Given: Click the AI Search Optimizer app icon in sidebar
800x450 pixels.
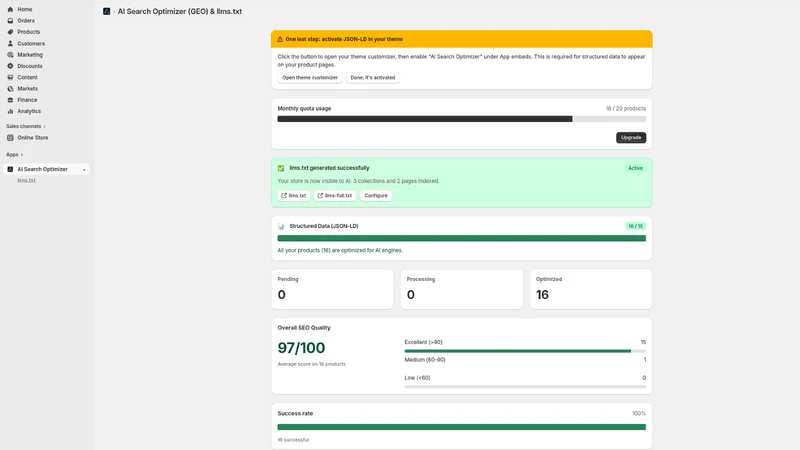Looking at the screenshot, I should point(10,169).
